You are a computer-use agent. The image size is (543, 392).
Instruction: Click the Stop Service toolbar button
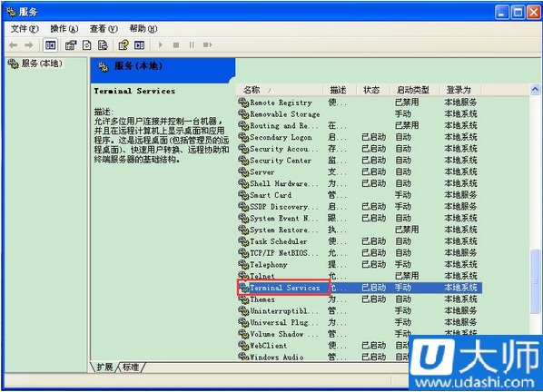point(176,45)
